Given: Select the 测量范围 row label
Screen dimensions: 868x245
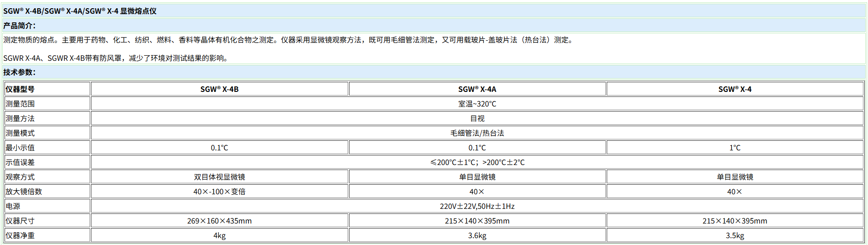Looking at the screenshot, I should 20,104.
